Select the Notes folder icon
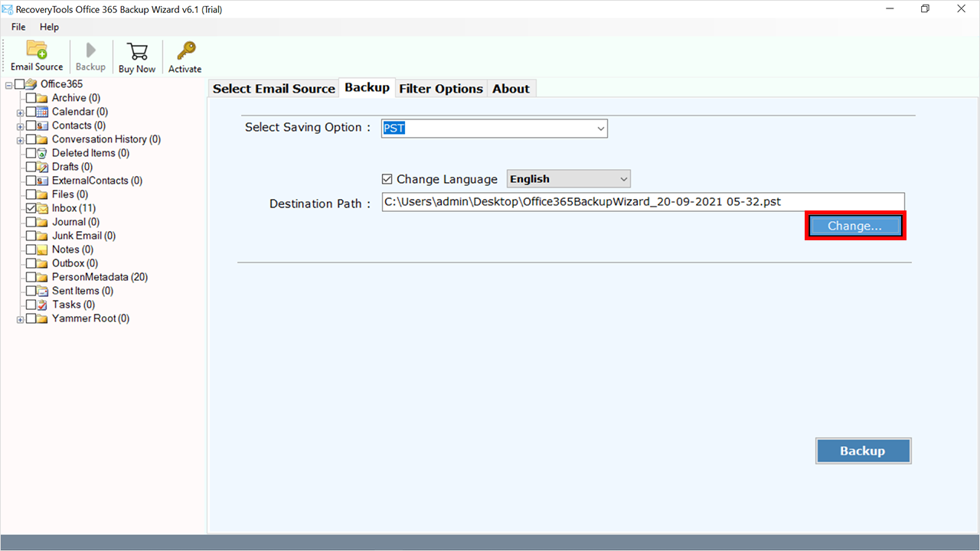 (x=43, y=249)
